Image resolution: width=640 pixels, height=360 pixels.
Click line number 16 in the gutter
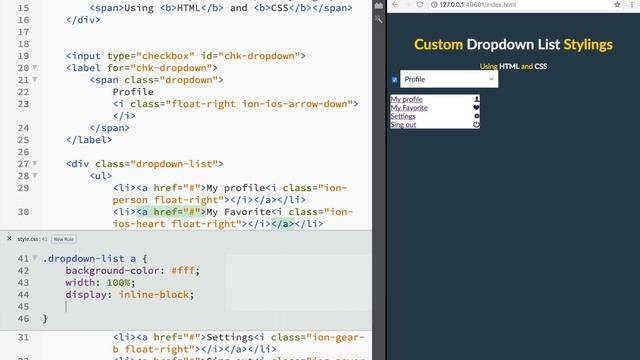(23, 20)
